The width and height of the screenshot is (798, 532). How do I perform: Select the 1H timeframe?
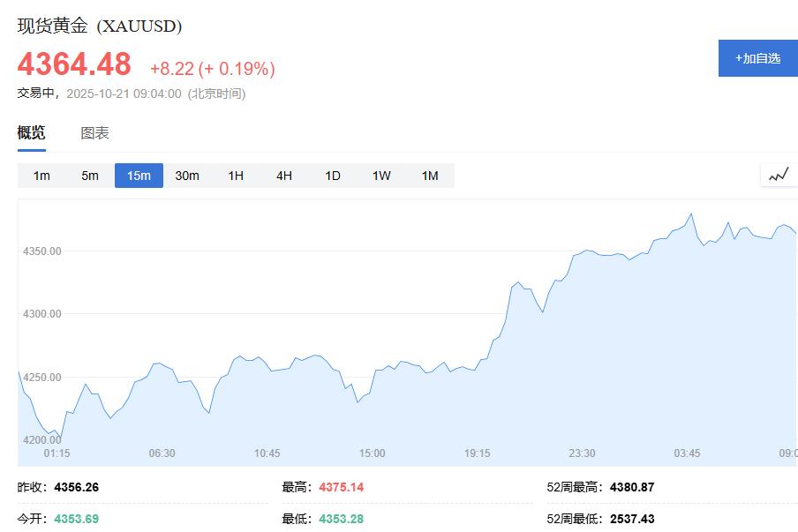(x=235, y=176)
